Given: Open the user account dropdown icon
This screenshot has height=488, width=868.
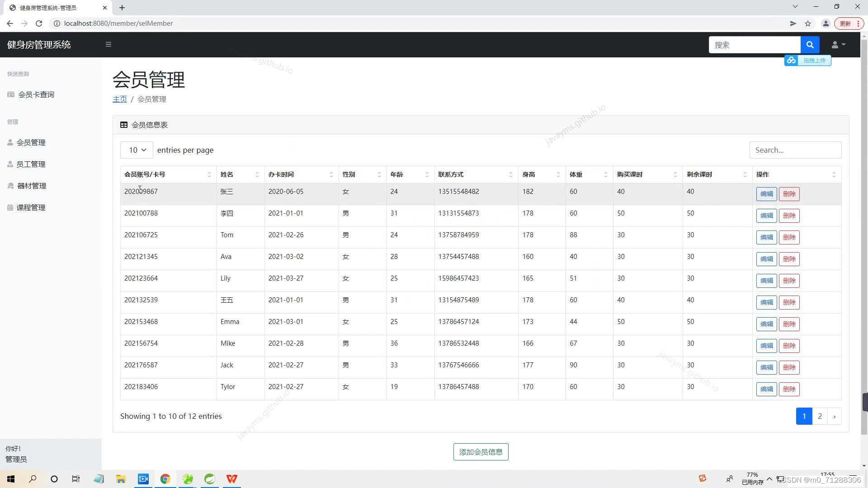Looking at the screenshot, I should click(x=838, y=45).
